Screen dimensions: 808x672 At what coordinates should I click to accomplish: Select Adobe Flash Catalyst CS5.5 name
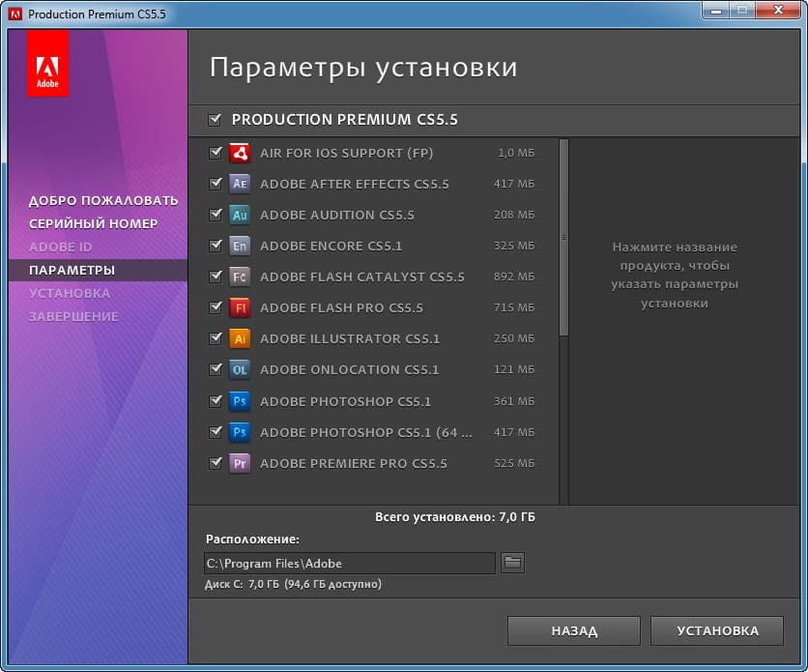[362, 277]
